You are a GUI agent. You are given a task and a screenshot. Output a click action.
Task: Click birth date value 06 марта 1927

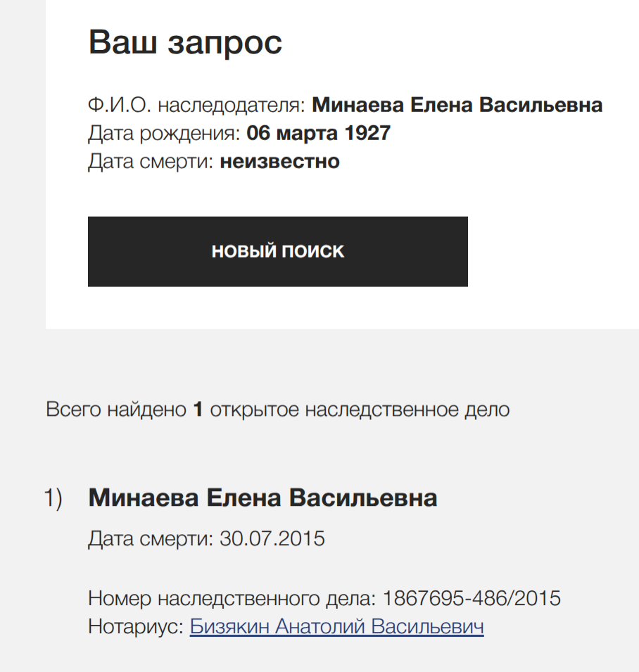(x=318, y=133)
